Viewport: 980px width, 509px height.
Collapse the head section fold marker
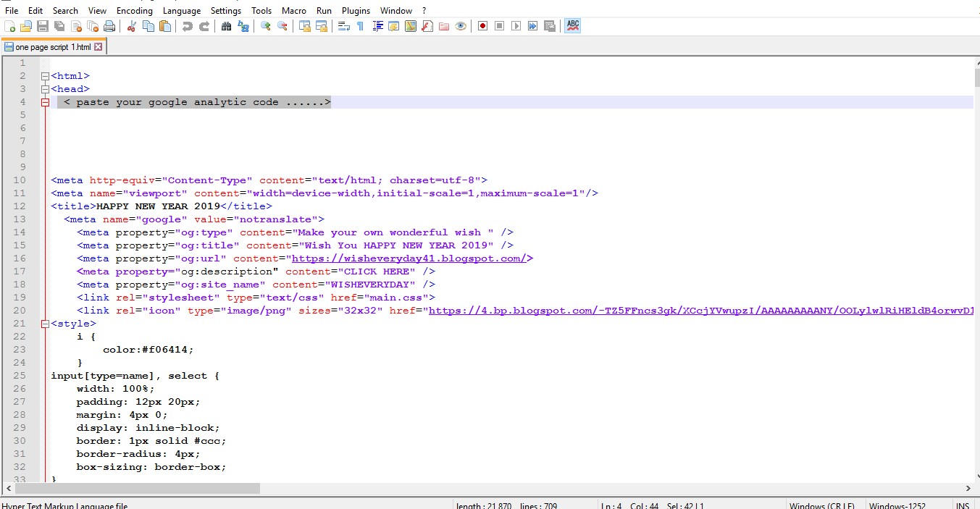pos(45,88)
